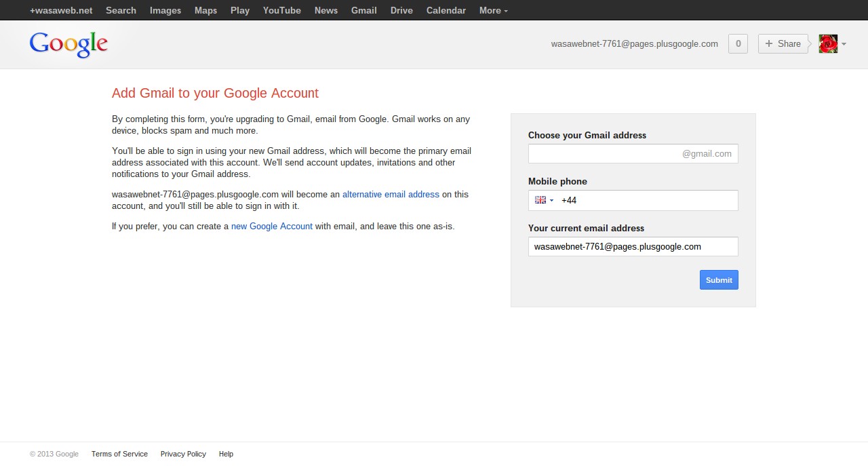Open Help footer link

click(226, 454)
